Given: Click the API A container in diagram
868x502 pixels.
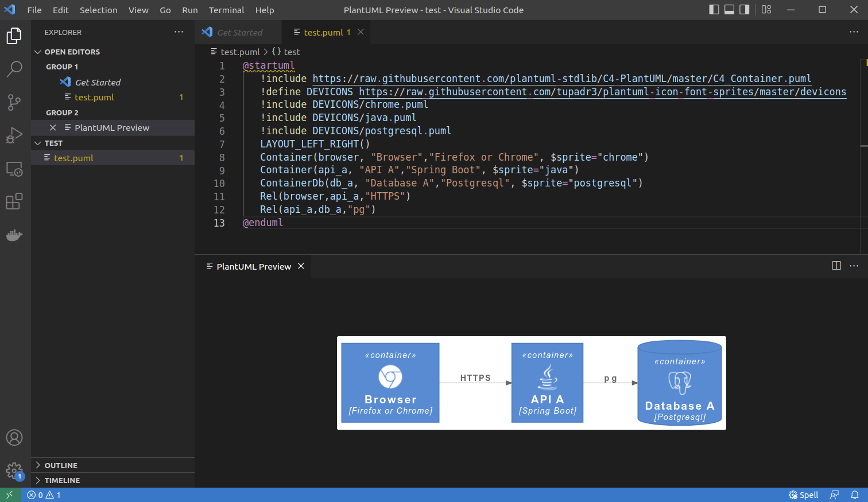Looking at the screenshot, I should pyautogui.click(x=547, y=383).
